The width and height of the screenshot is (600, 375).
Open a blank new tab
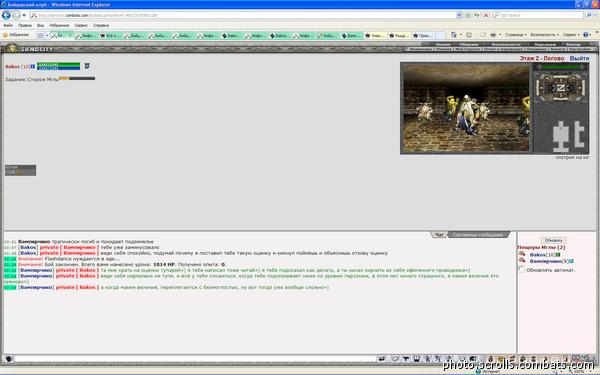pyautogui.click(x=441, y=36)
